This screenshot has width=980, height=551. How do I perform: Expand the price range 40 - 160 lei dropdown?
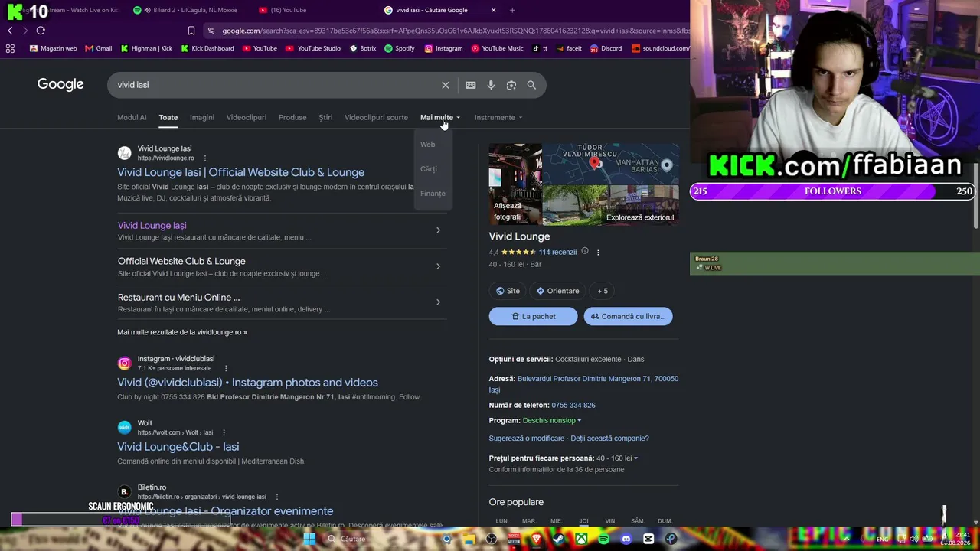[x=617, y=458]
